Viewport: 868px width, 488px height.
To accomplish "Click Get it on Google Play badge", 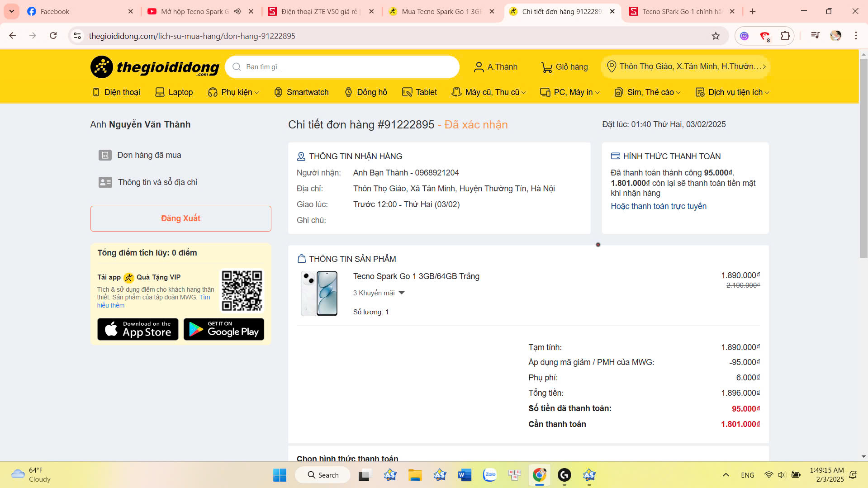I will [224, 329].
